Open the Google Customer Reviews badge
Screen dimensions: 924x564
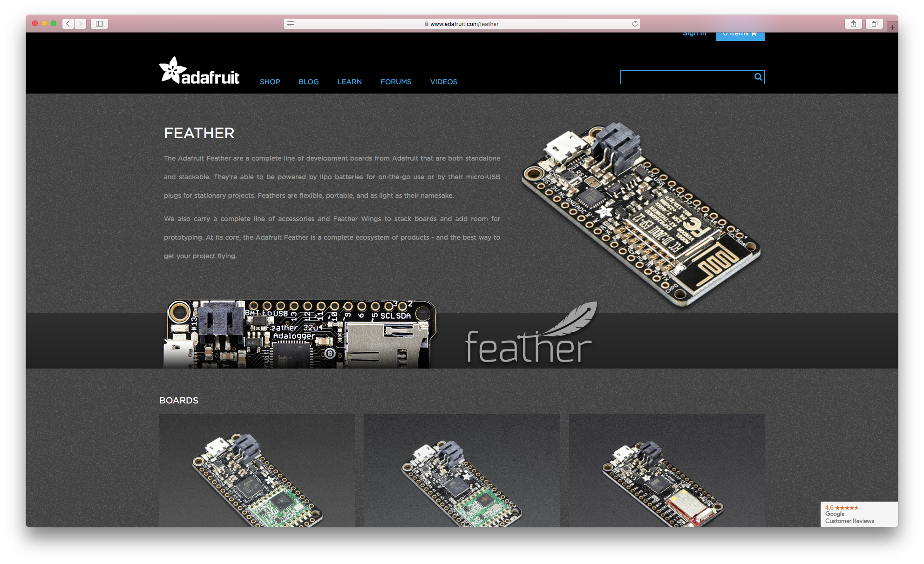point(859,514)
